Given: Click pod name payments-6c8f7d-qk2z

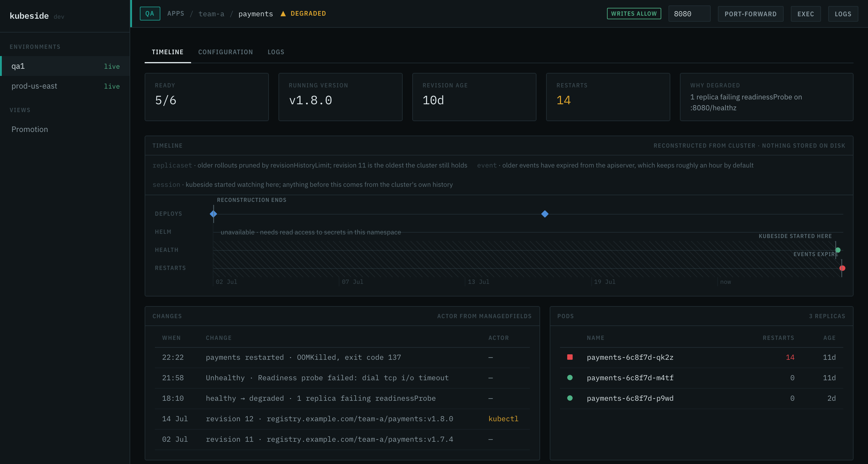Looking at the screenshot, I should tap(630, 357).
